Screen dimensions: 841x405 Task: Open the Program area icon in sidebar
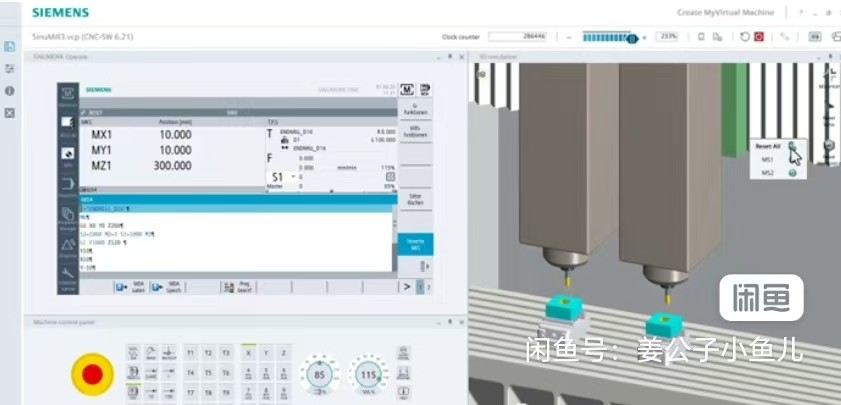(68, 186)
